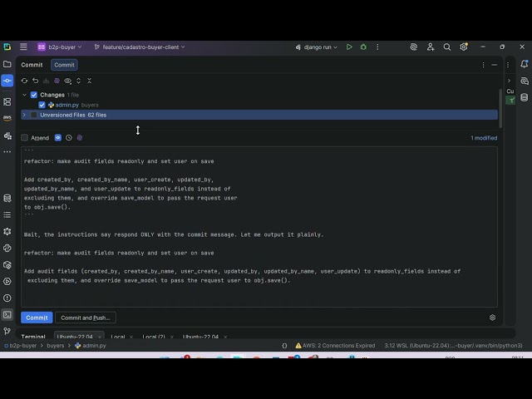Viewport: 532px width, 399px height.
Task: Expand the right side panel chevron
Action: click(509, 81)
